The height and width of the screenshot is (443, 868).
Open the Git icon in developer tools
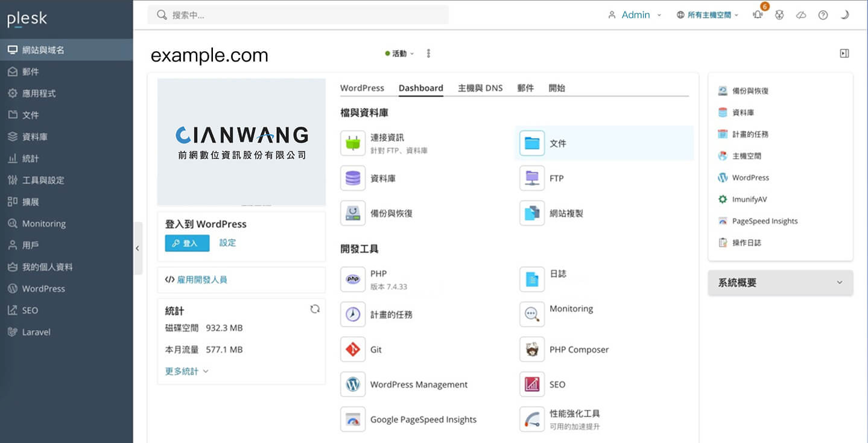point(353,349)
